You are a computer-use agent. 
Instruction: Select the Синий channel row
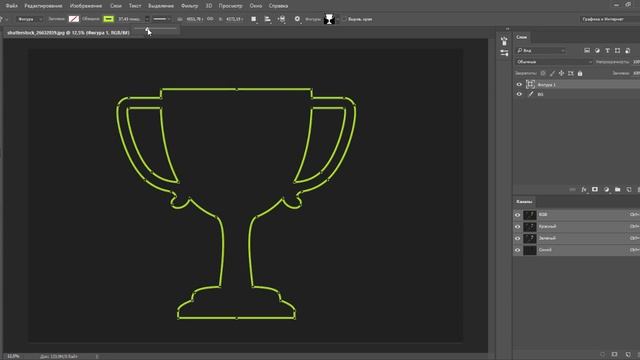click(x=576, y=250)
